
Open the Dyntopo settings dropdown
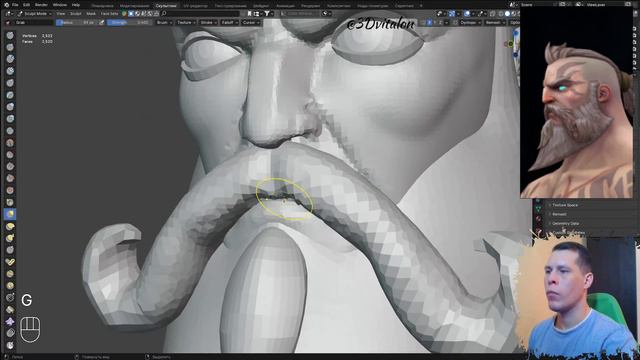pos(471,22)
